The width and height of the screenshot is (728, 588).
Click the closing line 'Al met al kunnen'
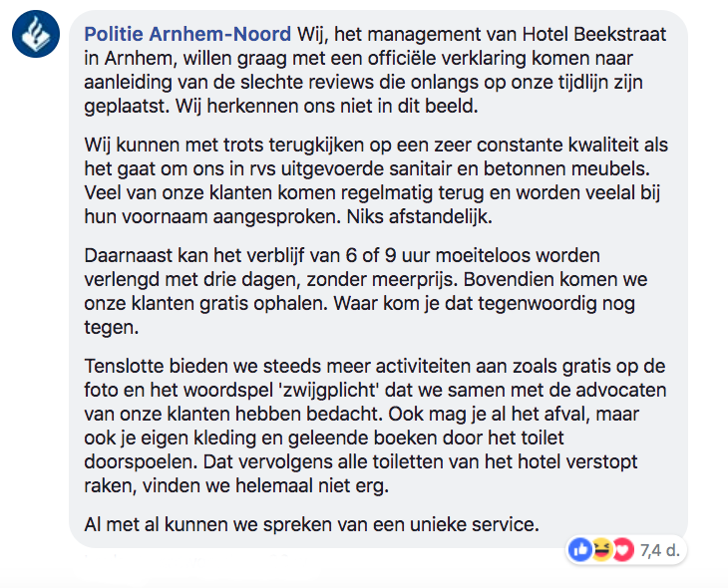312,523
